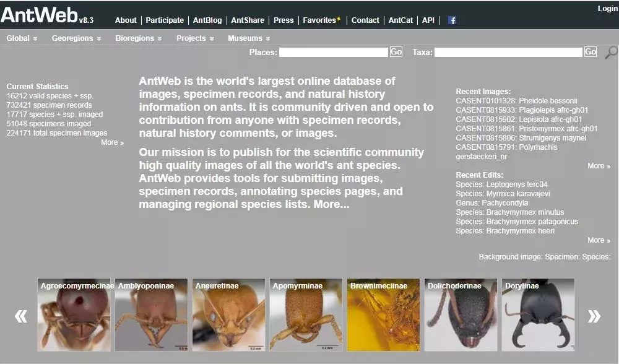Screen dimensions: 619x364
Task: Click the Login link
Action: [607, 8]
